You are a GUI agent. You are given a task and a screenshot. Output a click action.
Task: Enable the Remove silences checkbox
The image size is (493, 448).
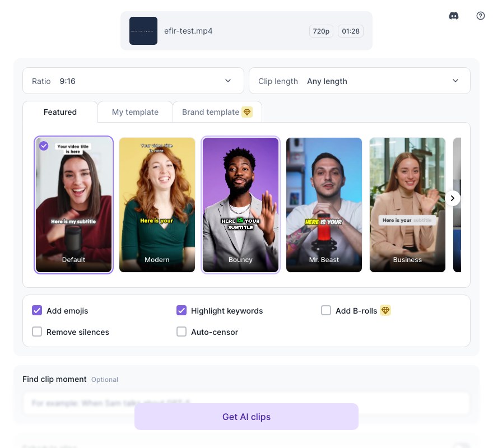coord(37,332)
